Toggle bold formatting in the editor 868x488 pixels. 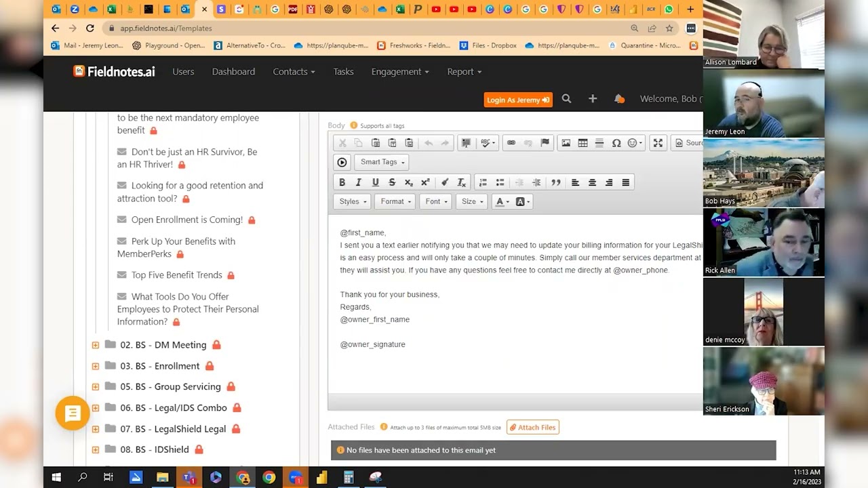pyautogui.click(x=342, y=182)
